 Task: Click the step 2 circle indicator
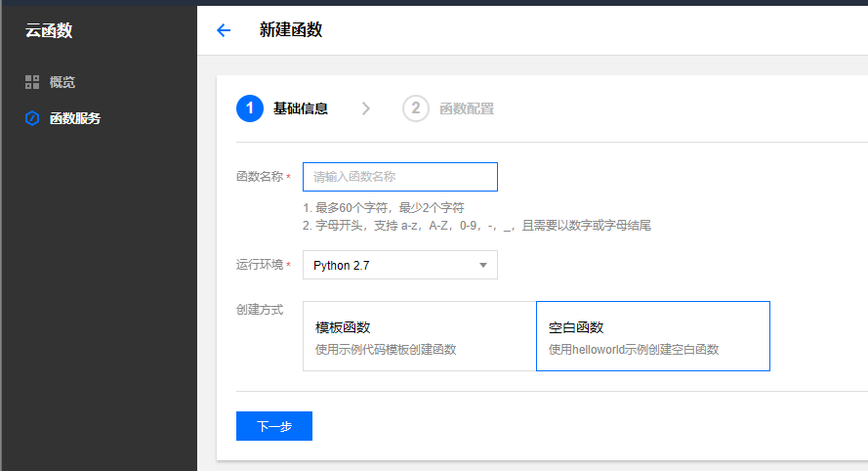click(416, 108)
